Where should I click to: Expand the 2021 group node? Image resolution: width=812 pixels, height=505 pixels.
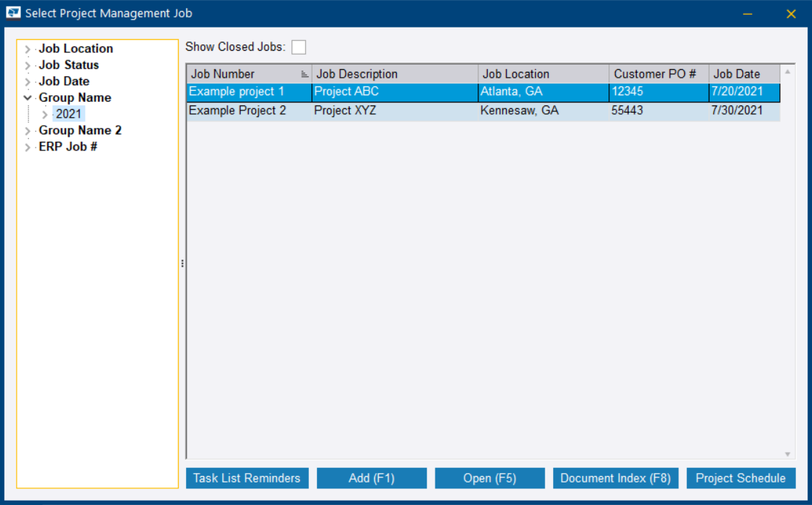pyautogui.click(x=45, y=114)
